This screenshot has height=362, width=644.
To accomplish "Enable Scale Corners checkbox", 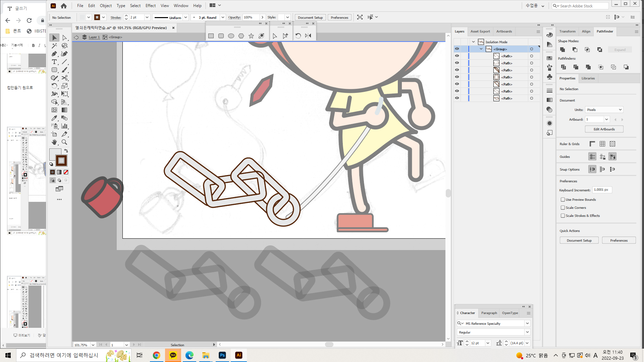I will [x=563, y=207].
